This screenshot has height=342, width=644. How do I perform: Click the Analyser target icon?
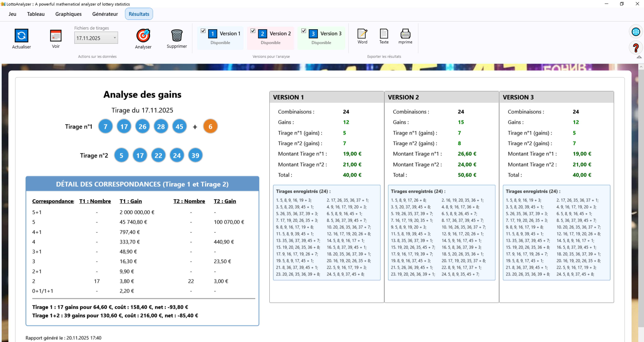click(143, 35)
